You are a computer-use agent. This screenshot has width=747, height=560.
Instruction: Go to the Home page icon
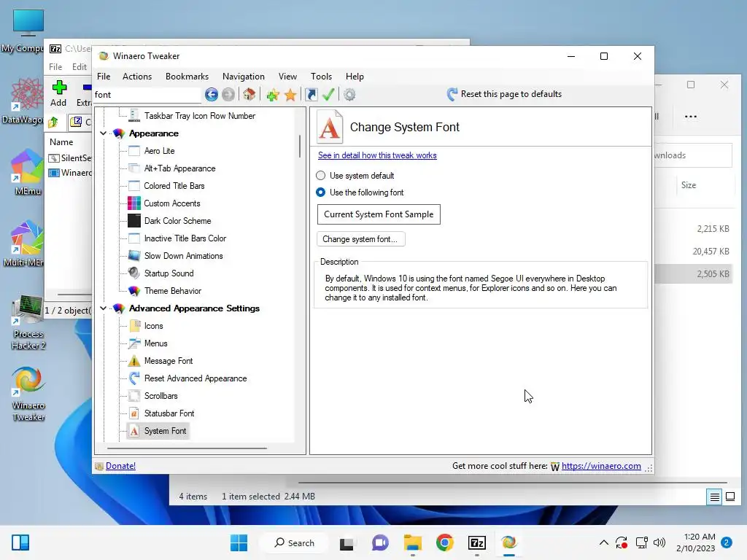249,94
